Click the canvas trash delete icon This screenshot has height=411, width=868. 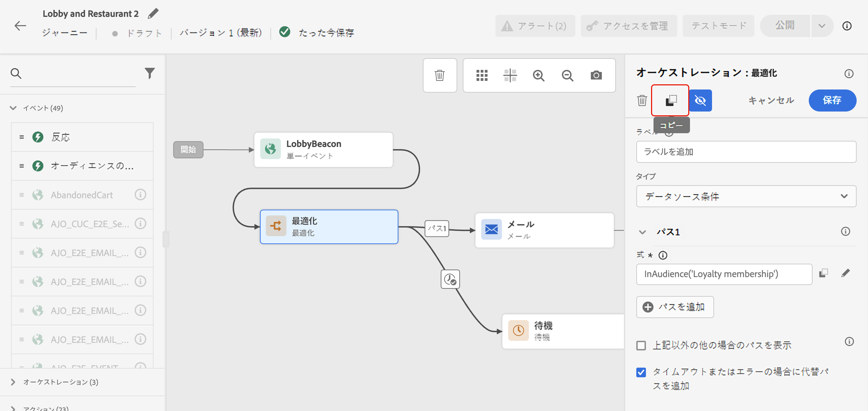pyautogui.click(x=440, y=75)
